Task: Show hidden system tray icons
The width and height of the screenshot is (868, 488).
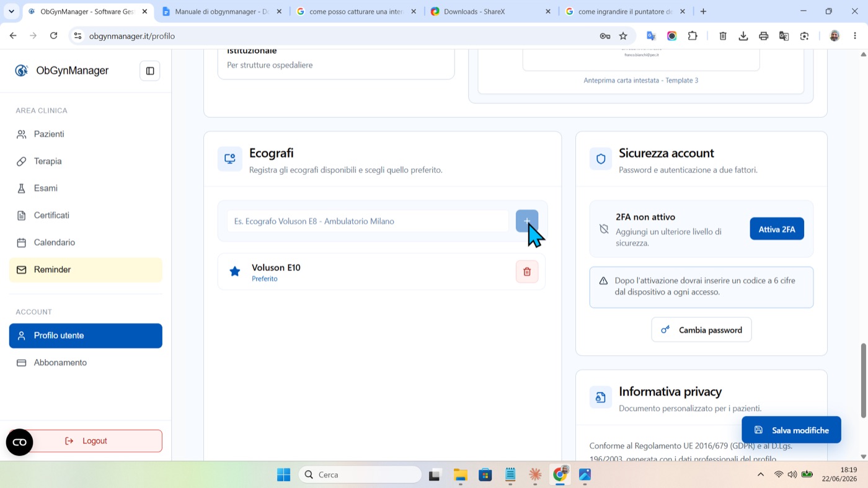Action: [x=761, y=474]
